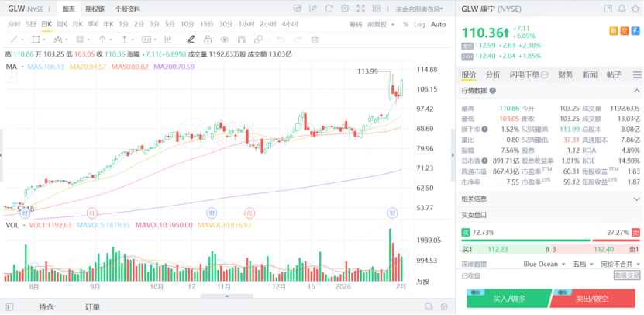The height and width of the screenshot is (315, 644).
Task: Select the wave pattern drawing tool
Action: (58, 40)
